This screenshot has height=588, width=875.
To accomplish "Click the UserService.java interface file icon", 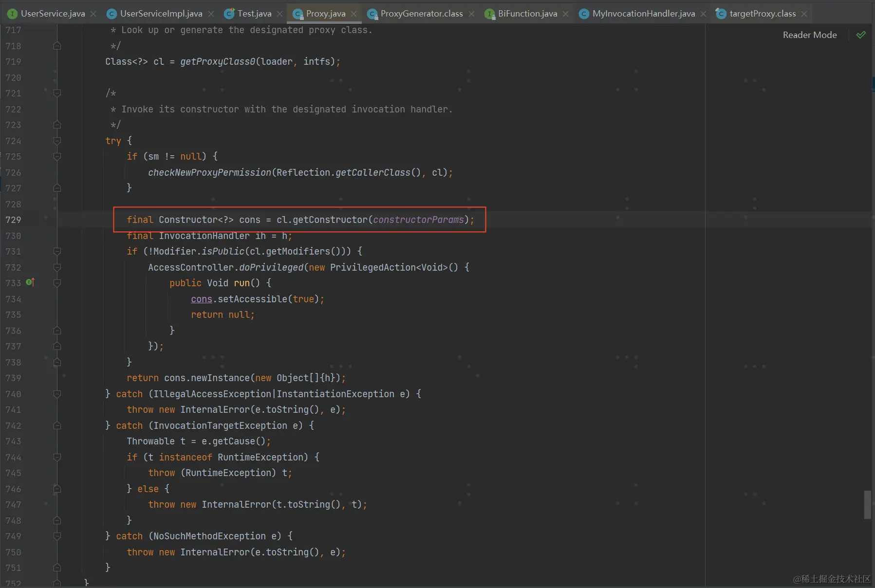I will tap(13, 14).
